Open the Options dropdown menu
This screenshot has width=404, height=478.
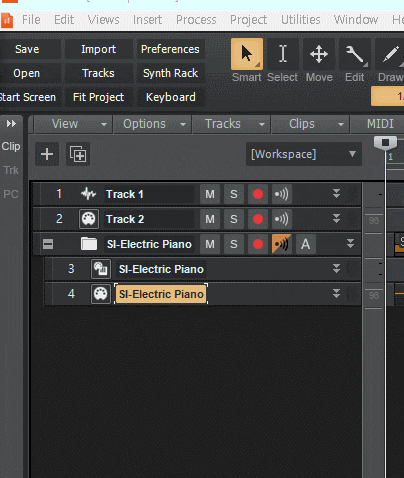152,124
